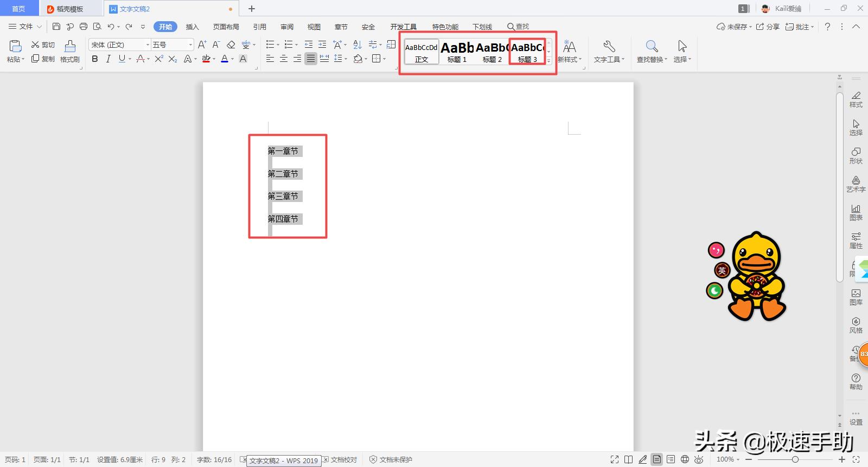Align text right
This screenshot has height=467, width=868.
click(297, 59)
